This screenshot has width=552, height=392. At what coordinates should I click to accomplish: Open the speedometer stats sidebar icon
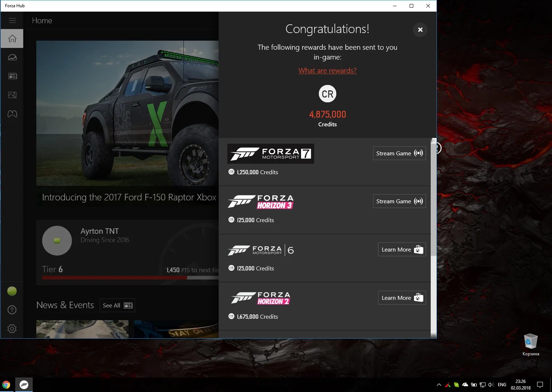pos(12,57)
